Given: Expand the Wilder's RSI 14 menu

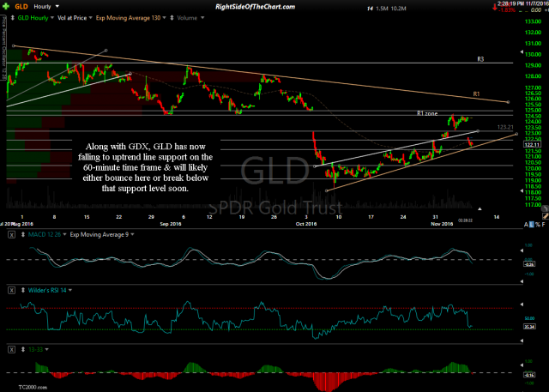Looking at the screenshot, I should (70, 290).
